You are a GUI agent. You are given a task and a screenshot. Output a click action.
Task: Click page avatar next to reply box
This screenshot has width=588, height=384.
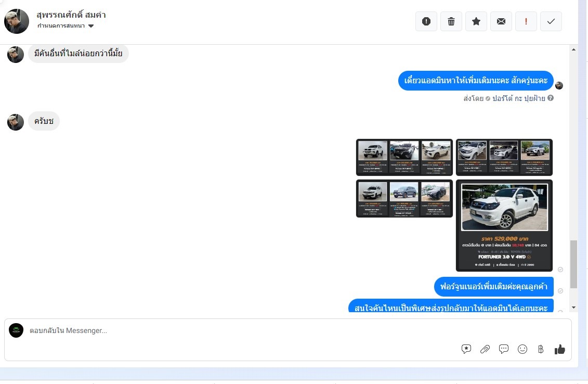16,330
